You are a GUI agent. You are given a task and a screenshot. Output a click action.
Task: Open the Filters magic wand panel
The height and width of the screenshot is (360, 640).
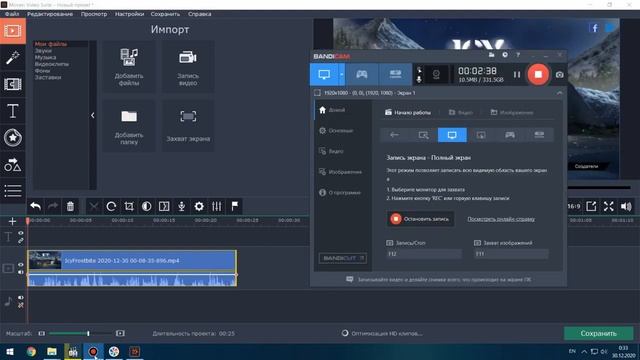13,58
